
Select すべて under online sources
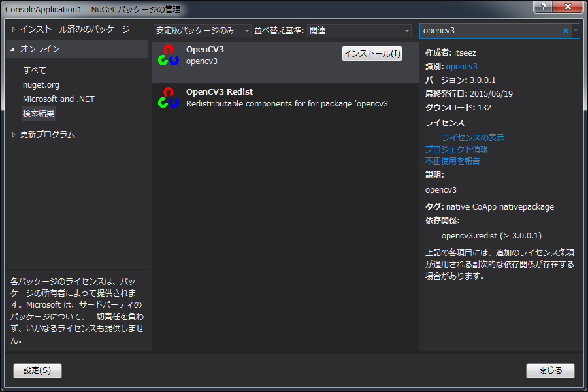35,70
